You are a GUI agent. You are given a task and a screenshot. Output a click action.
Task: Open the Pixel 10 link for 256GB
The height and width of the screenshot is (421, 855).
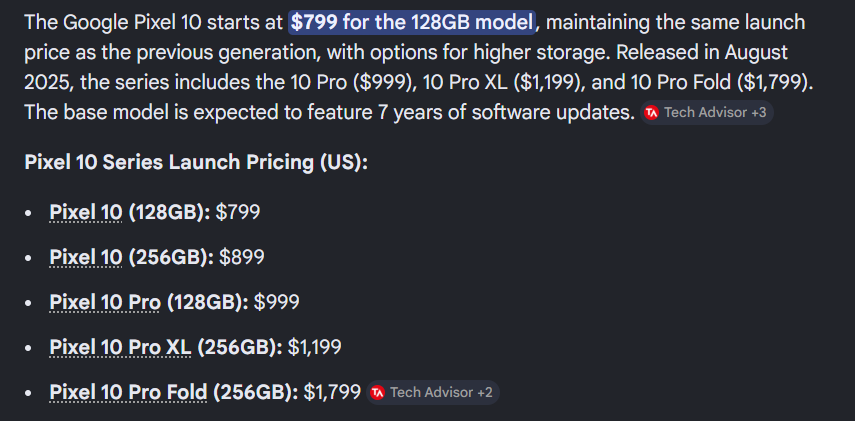click(x=85, y=257)
